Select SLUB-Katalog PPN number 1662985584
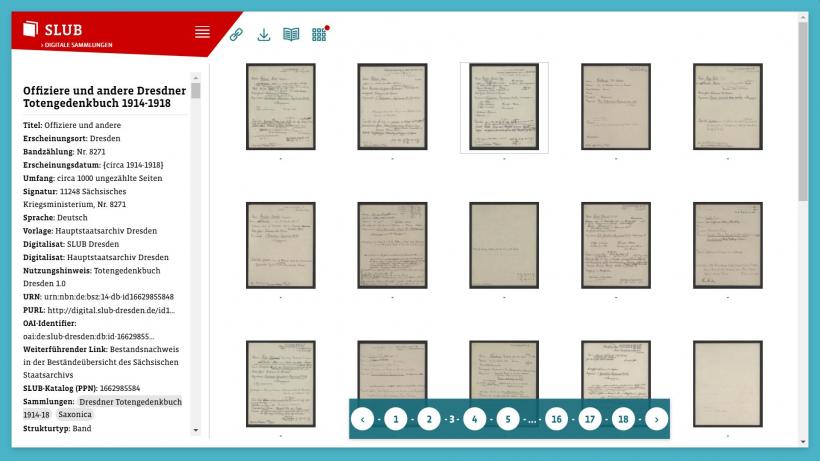820x461 pixels. tap(120, 388)
